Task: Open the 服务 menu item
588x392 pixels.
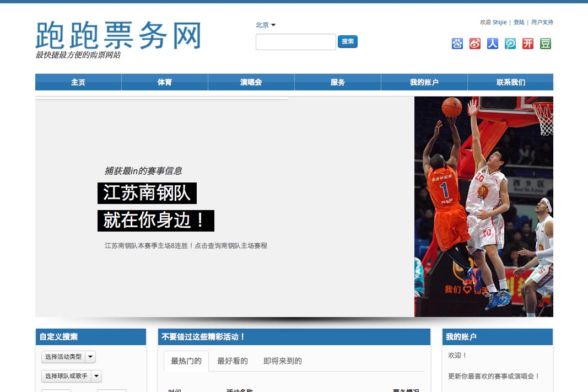Action: tap(338, 82)
